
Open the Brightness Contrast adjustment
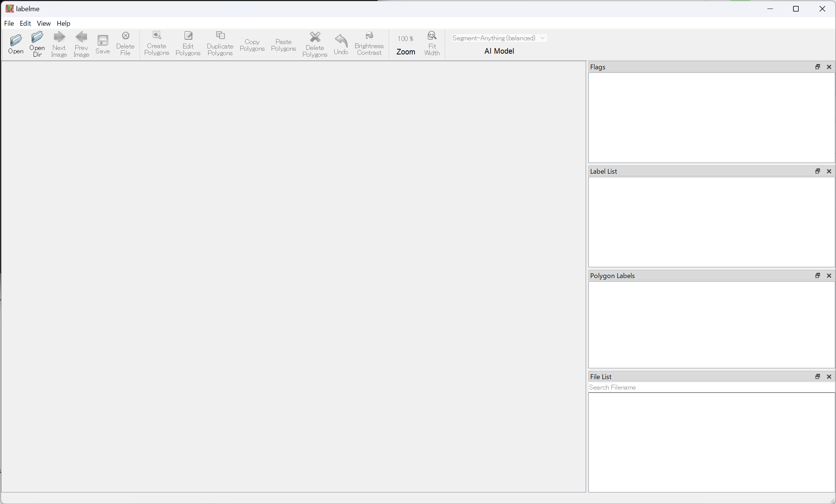tap(369, 36)
